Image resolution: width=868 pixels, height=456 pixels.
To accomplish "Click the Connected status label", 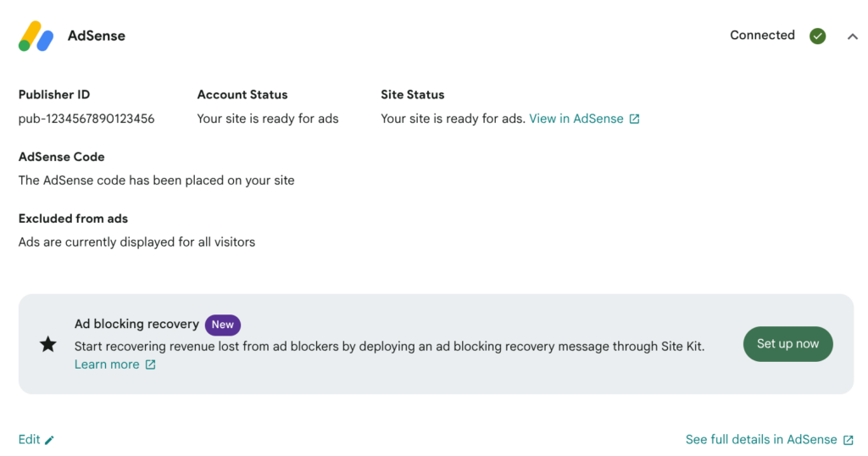I will click(762, 36).
